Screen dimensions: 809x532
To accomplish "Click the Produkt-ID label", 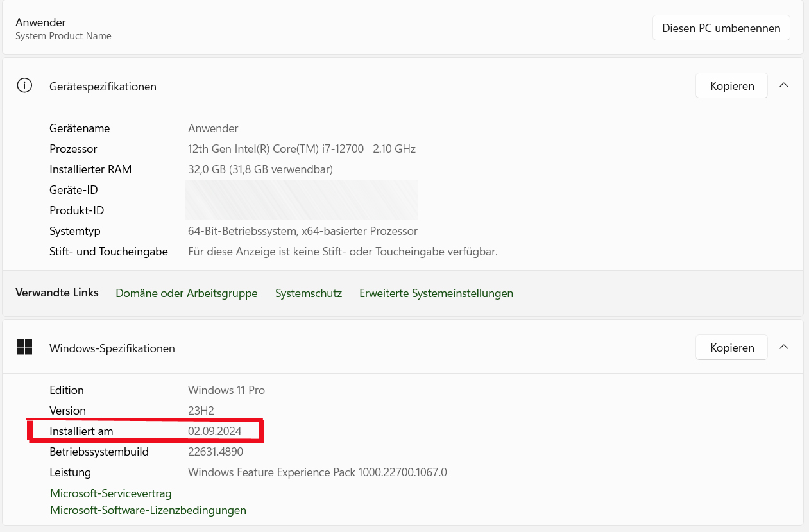I will (x=76, y=210).
